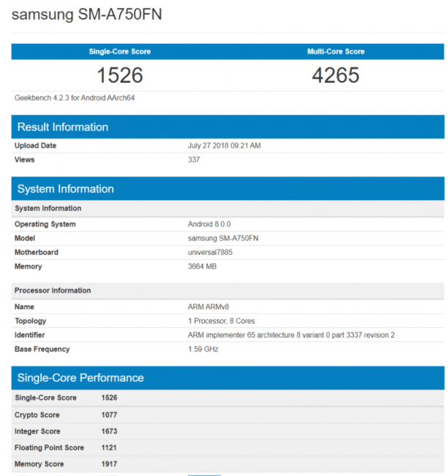Click the Floating Point value 1121
Screen dimensions: 448x476
click(108, 447)
